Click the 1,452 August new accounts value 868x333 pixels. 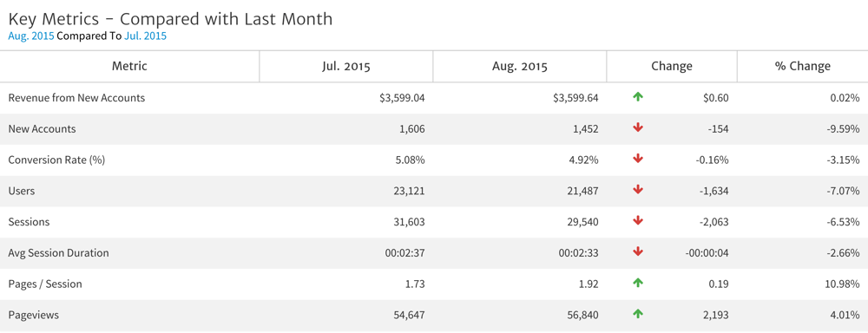coord(585,129)
